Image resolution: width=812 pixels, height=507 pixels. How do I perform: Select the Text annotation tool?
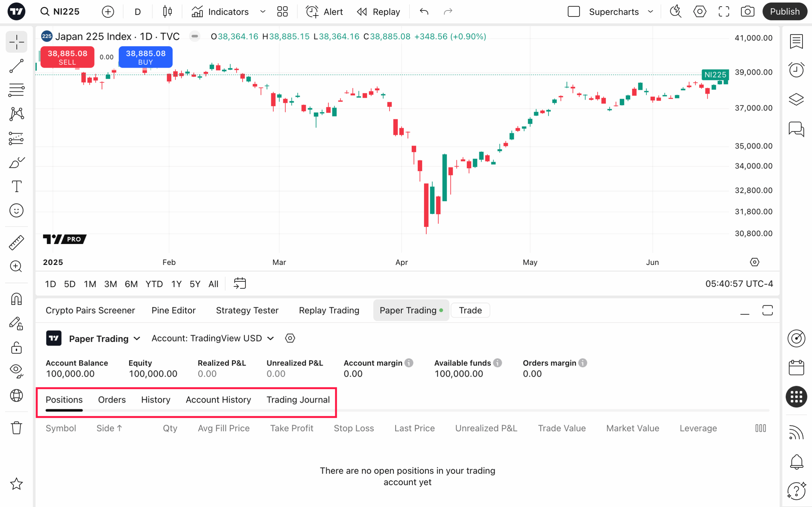16,186
